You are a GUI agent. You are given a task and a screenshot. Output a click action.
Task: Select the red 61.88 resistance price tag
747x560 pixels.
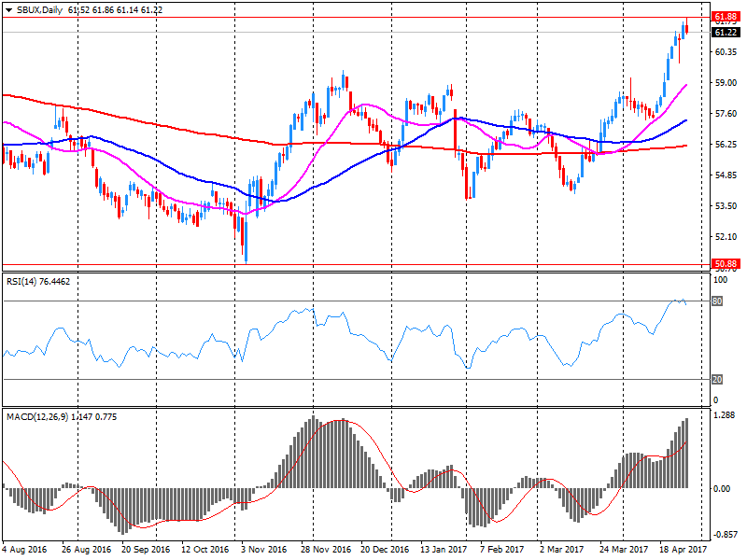726,17
